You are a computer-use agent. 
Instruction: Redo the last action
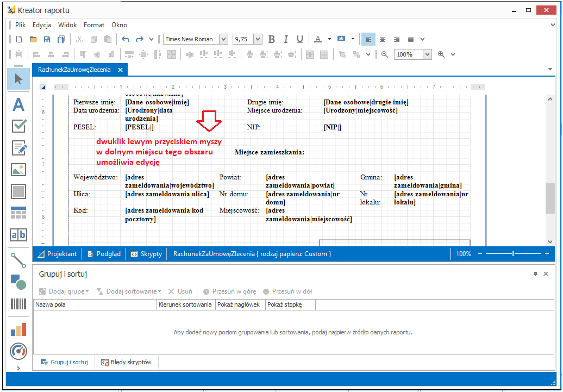[139, 39]
